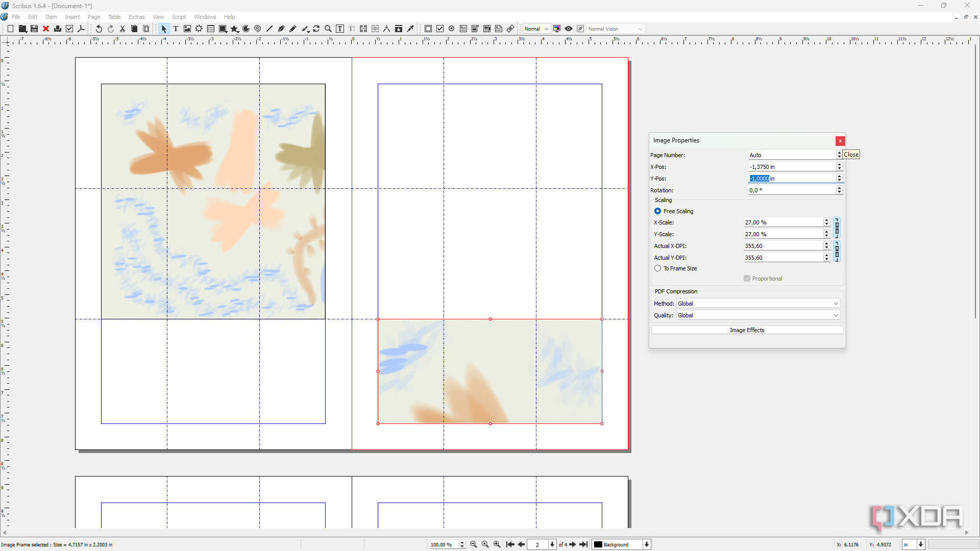Select the Text Frame tool
This screenshot has height=551, width=980.
tap(176, 29)
